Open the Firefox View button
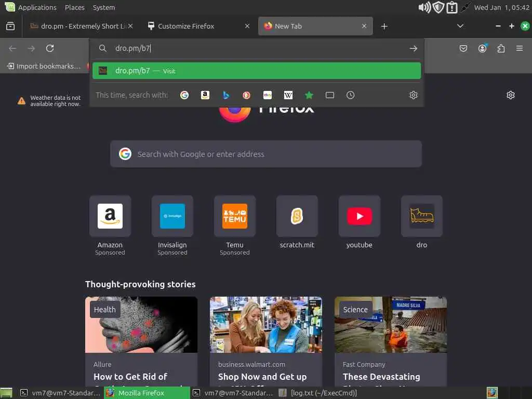Viewport: 532px width, 399px height. click(10, 26)
